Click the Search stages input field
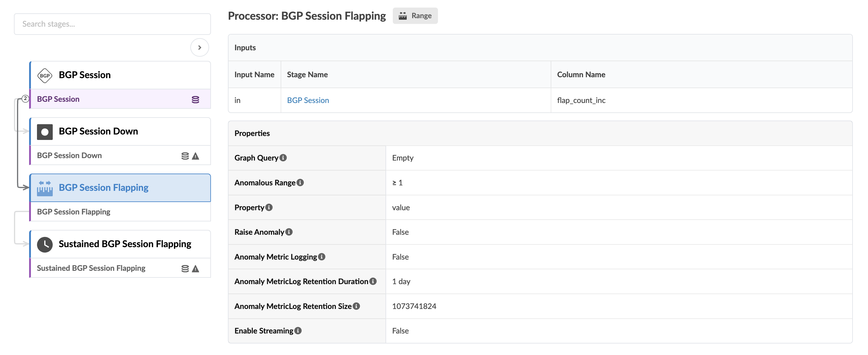Screen dimensions: 868x355 click(x=112, y=24)
